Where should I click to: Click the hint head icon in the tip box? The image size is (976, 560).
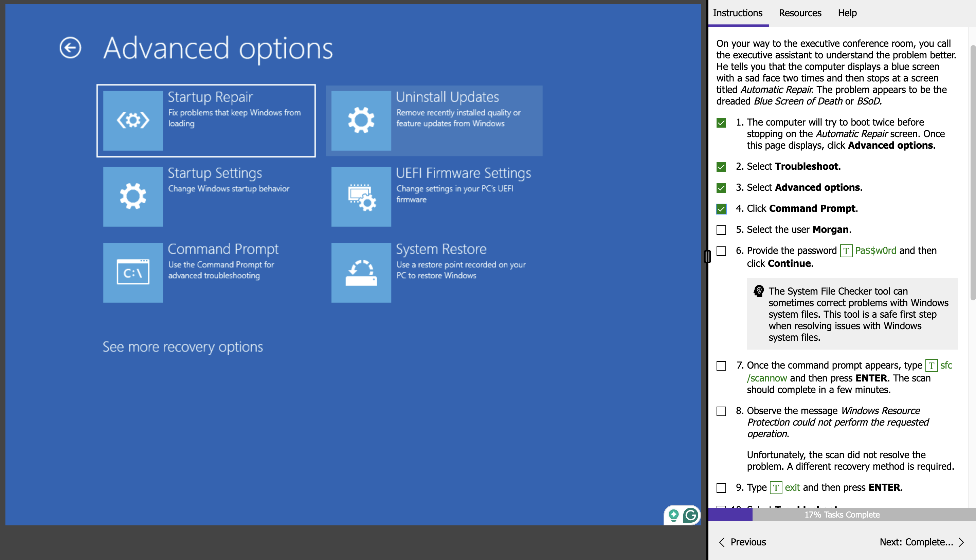759,291
